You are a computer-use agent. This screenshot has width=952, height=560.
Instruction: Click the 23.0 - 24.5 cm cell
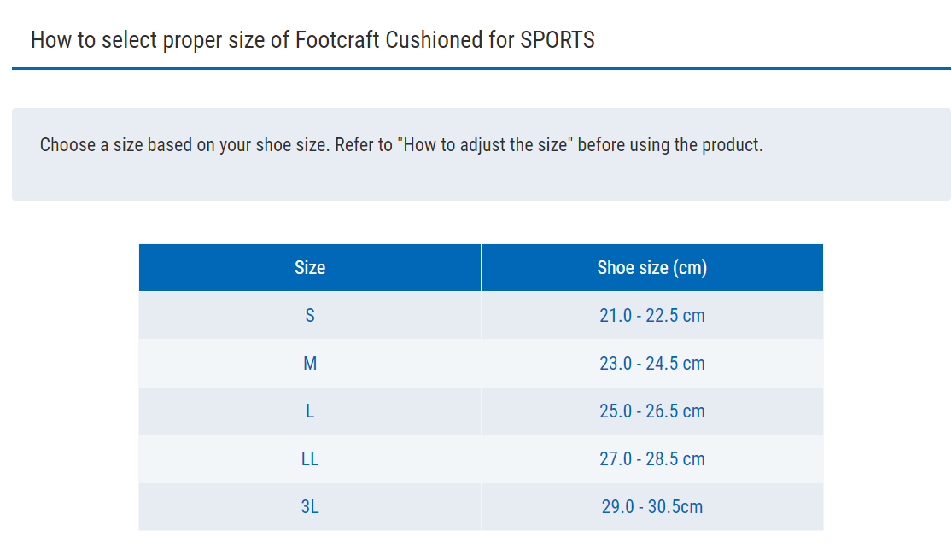click(x=652, y=364)
